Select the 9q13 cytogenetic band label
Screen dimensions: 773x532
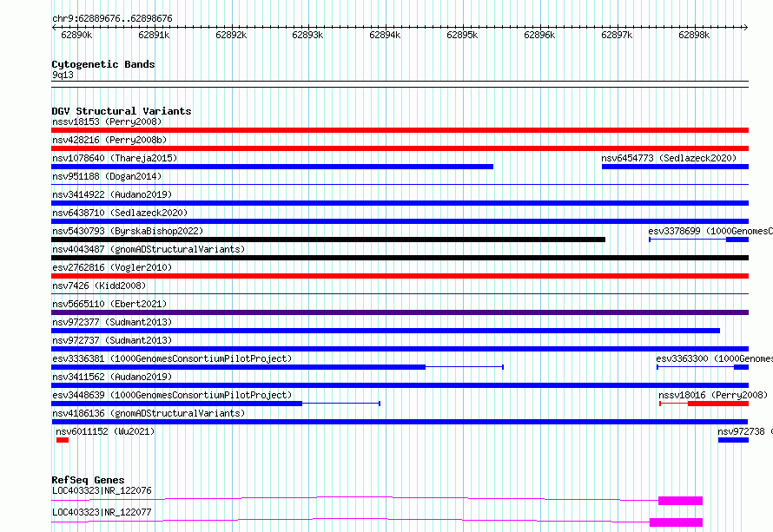click(63, 75)
